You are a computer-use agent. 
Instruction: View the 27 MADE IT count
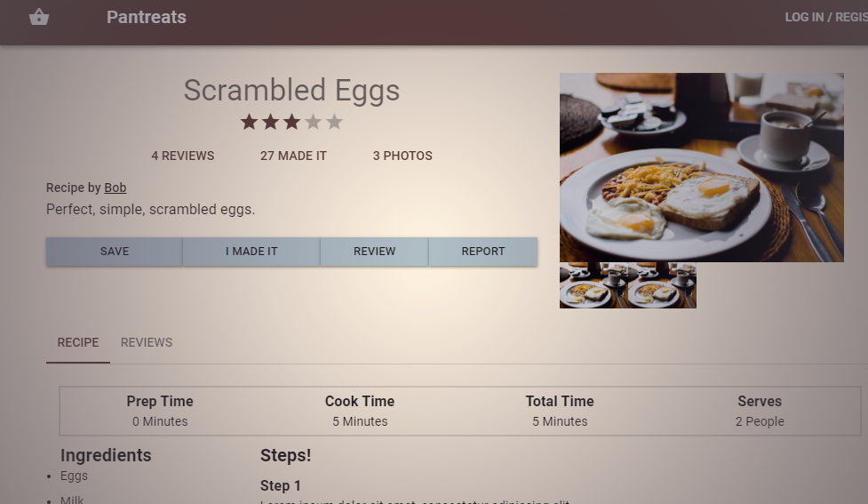(x=293, y=156)
